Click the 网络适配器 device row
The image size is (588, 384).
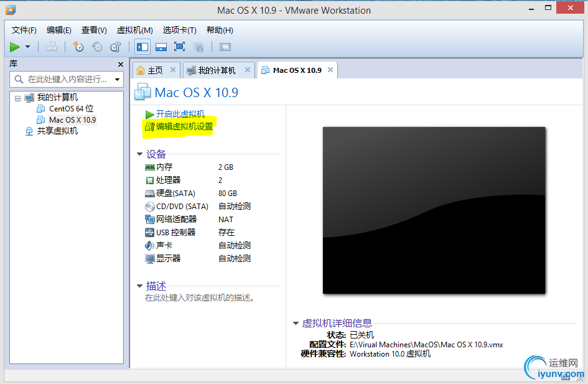[198, 219]
